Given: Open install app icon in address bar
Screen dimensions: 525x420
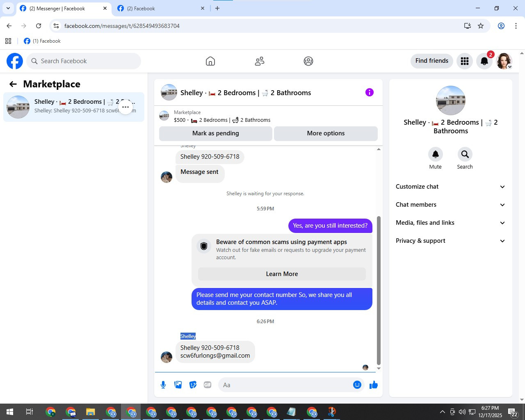Looking at the screenshot, I should [467, 26].
